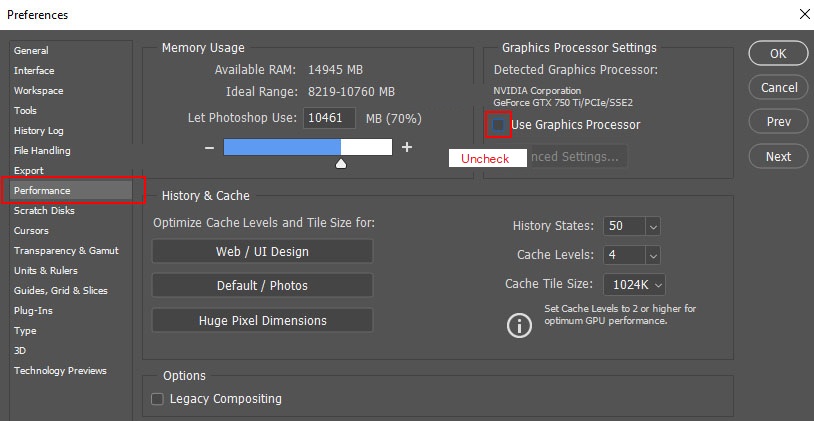Click the Cancel button
This screenshot has width=814, height=421.
778,87
